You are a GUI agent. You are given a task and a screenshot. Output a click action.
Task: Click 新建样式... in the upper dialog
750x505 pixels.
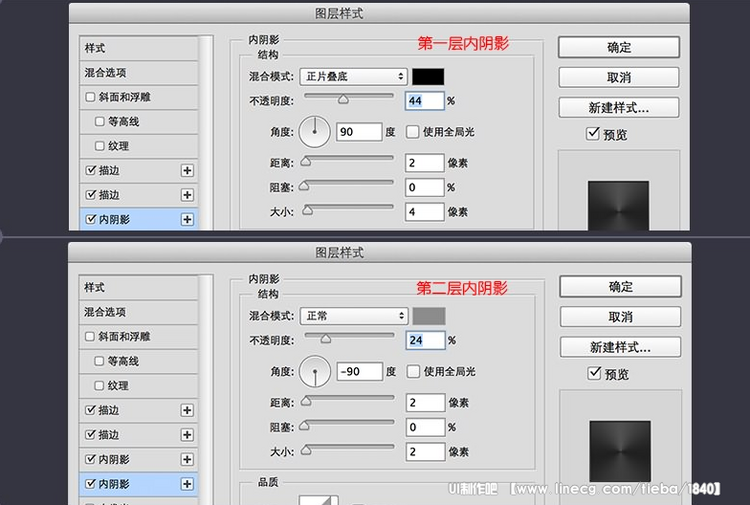619,108
